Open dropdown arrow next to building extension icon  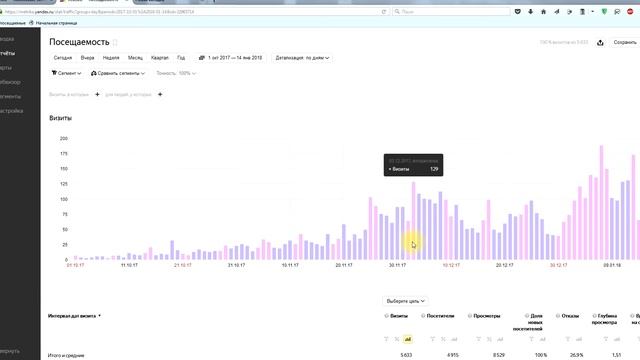[x=593, y=12]
